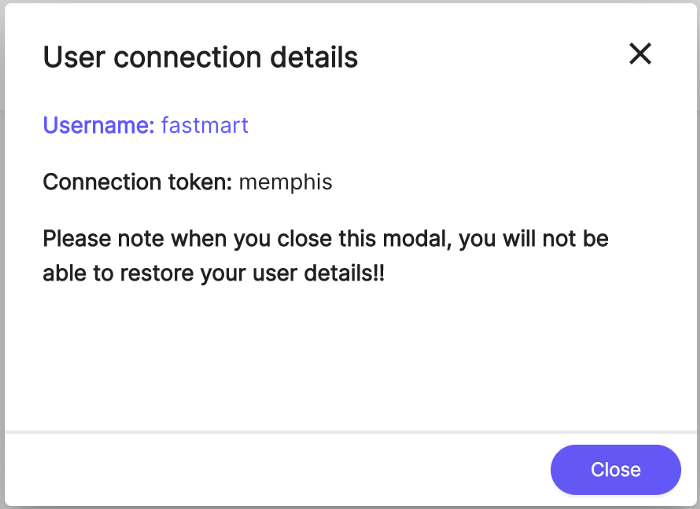Select the "Connection token:" label
700x509 pixels.
coord(137,182)
